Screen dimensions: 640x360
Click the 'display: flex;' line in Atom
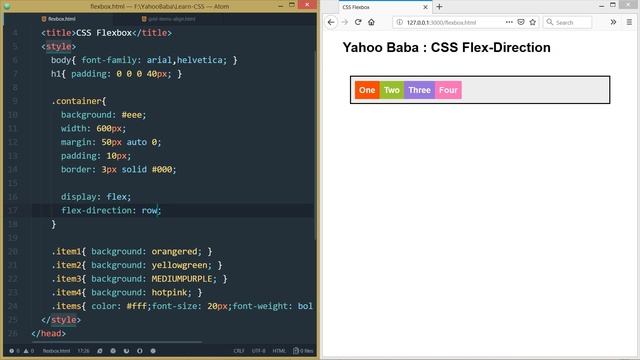(96, 197)
